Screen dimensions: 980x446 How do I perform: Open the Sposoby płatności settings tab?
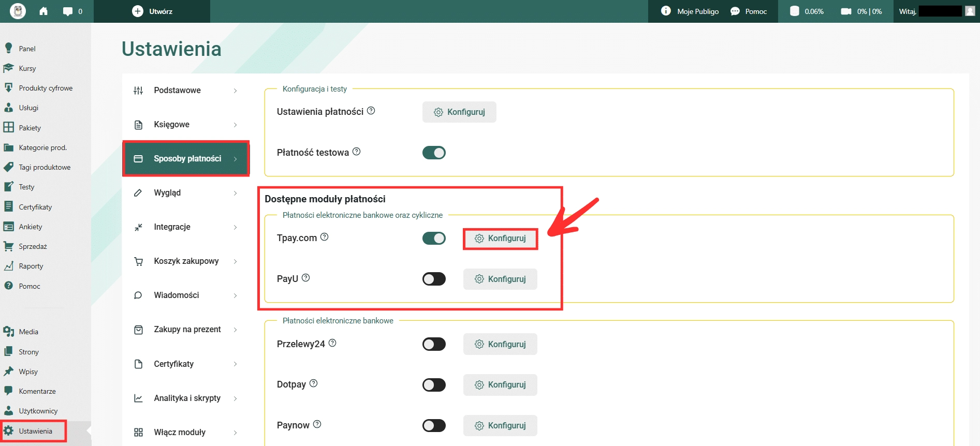(x=186, y=158)
